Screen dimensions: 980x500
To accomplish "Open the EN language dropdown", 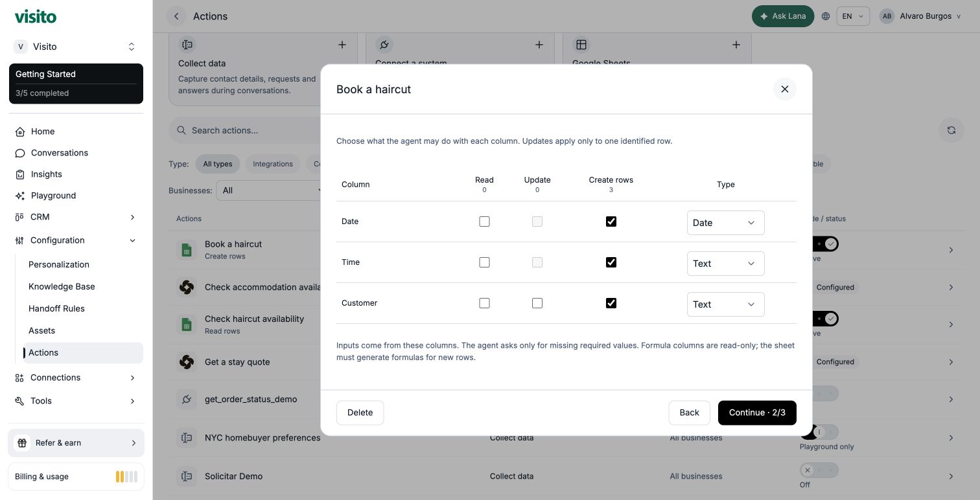I will tap(853, 16).
